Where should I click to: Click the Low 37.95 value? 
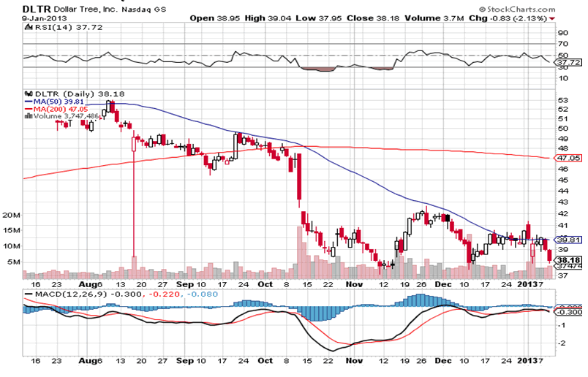(x=318, y=18)
